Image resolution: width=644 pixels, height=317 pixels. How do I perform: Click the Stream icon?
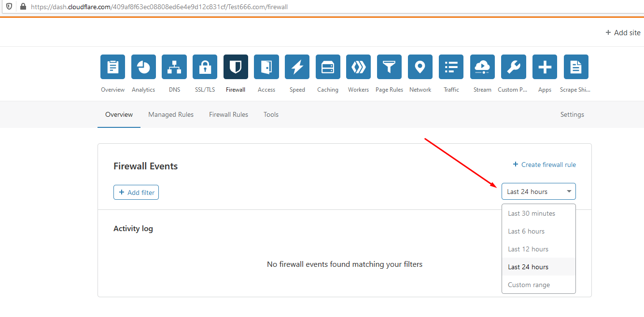[x=482, y=67]
